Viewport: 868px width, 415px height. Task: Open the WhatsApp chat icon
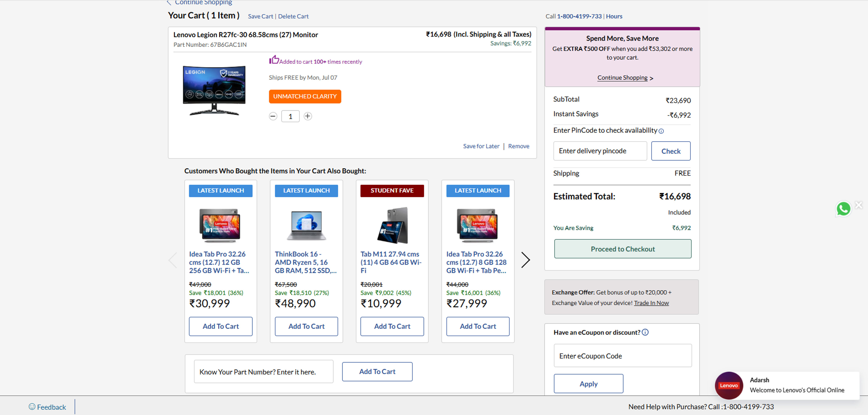843,209
